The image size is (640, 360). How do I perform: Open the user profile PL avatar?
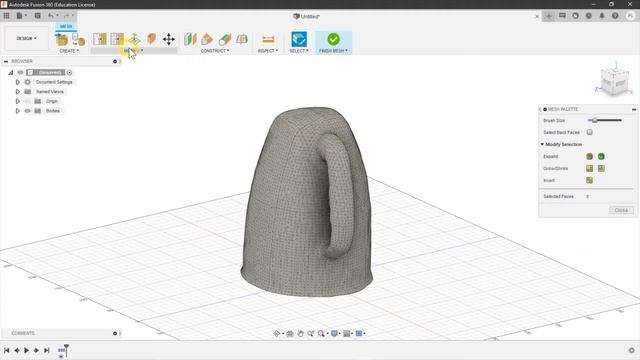(x=631, y=16)
